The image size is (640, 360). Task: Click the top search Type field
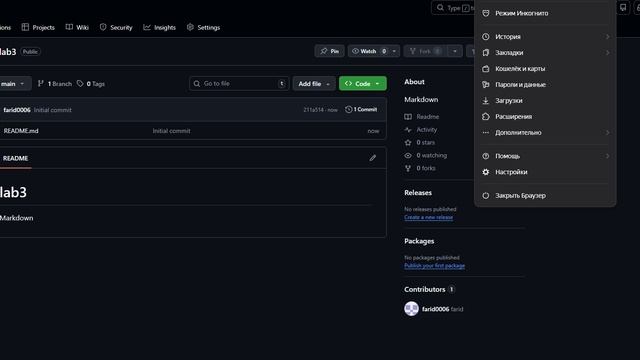(453, 8)
